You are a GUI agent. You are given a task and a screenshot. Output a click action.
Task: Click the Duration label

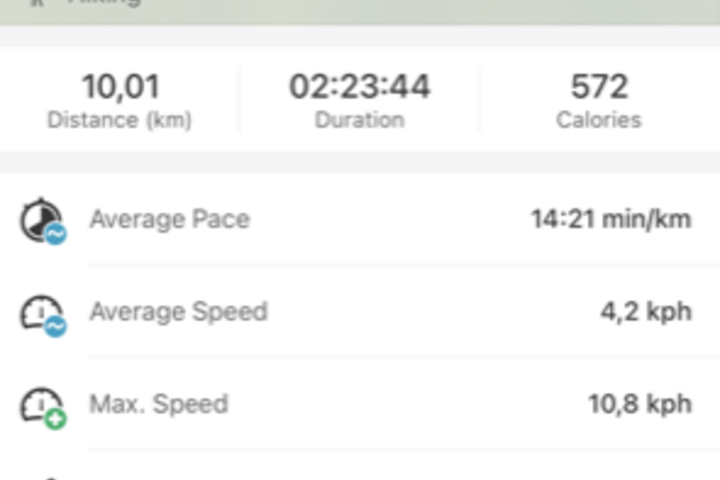coord(360,120)
